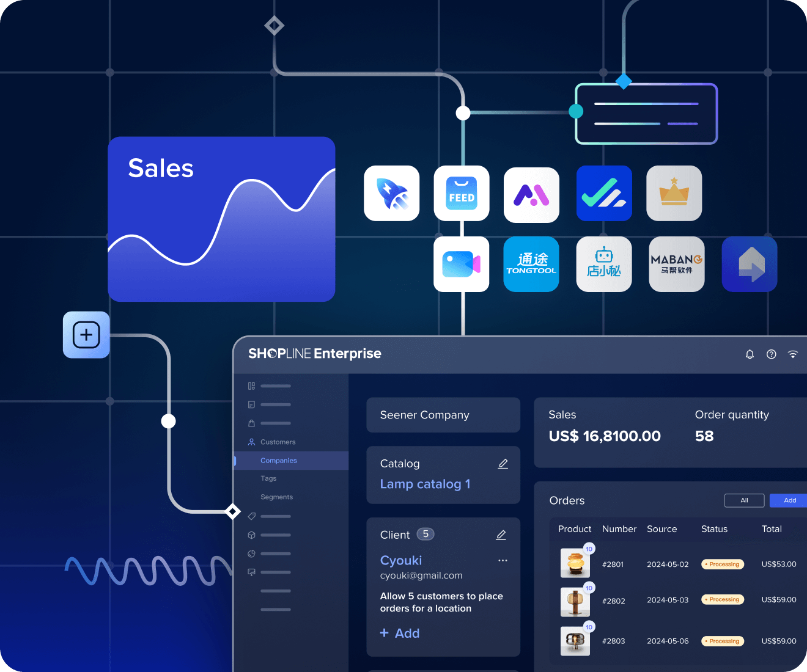
Task: Click order number #2803
Action: [x=613, y=641]
